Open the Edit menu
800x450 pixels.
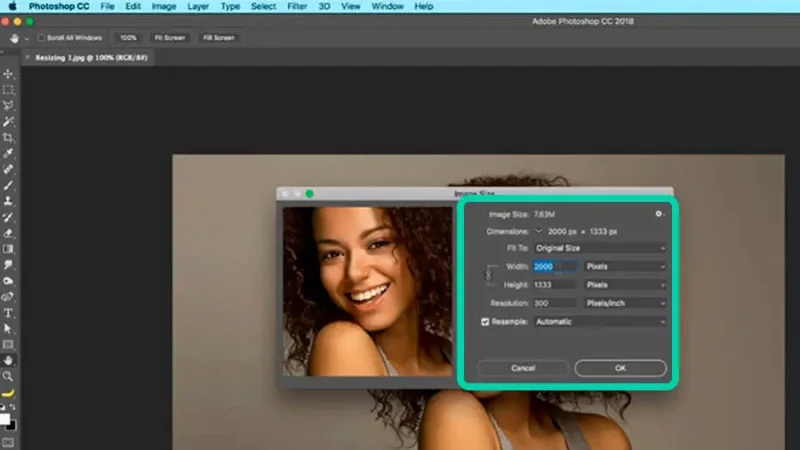133,6
